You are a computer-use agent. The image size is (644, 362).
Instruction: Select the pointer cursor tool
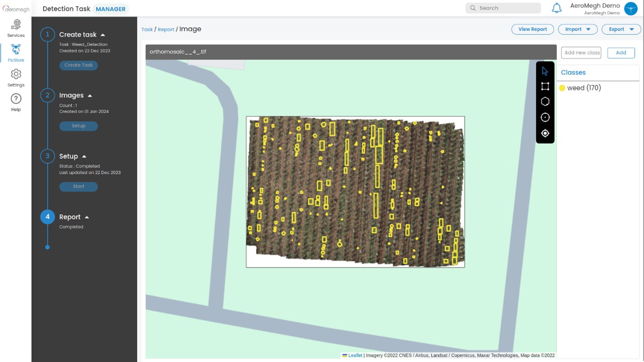click(545, 71)
